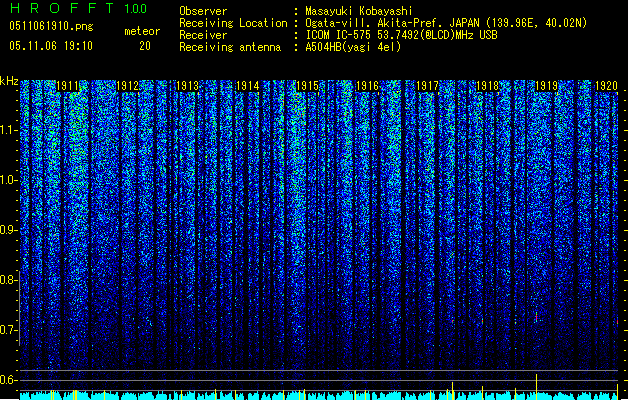Select observer name Masayuki Kobayashi
The width and height of the screenshot is (629, 400).
359,11
